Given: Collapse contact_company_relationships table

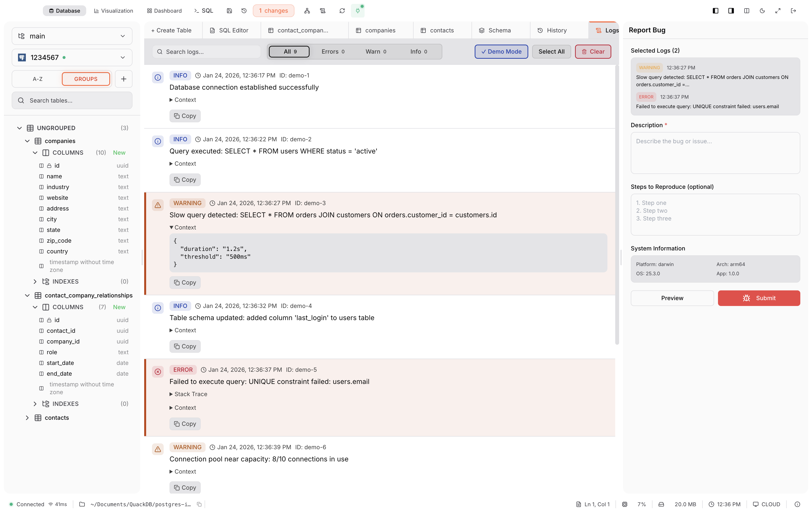Looking at the screenshot, I should (x=27, y=296).
